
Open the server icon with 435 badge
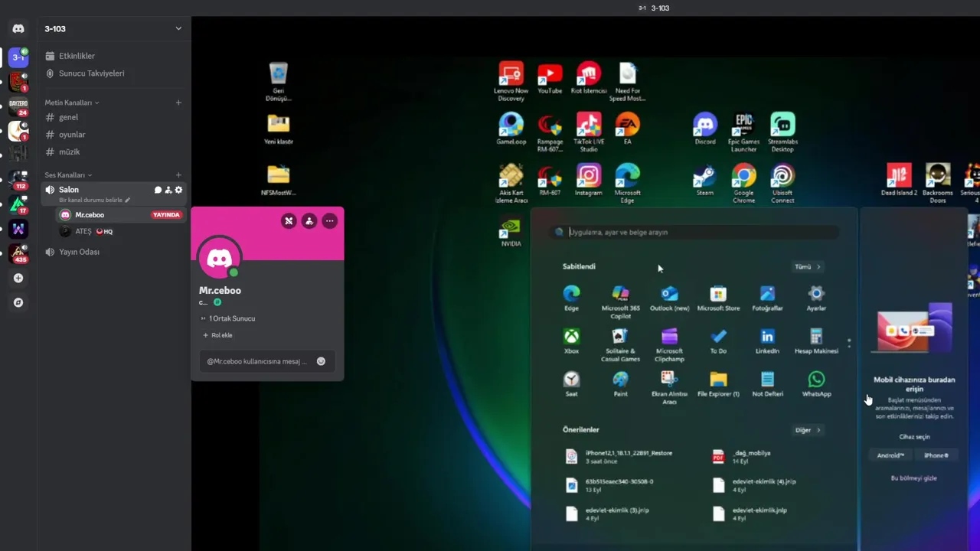pos(18,253)
